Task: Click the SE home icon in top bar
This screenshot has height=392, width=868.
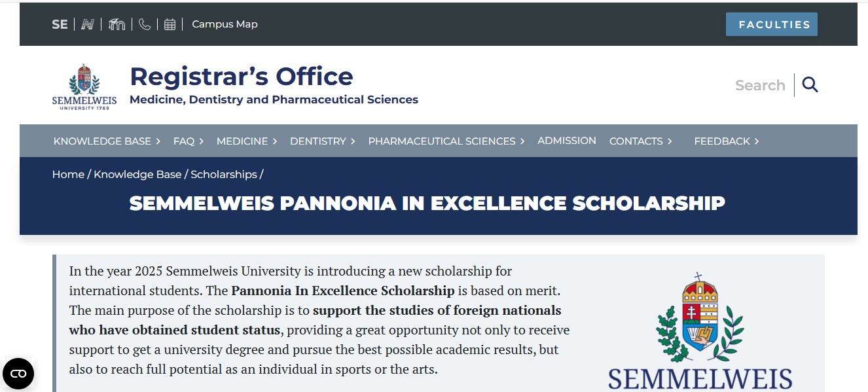Action: pyautogui.click(x=60, y=24)
